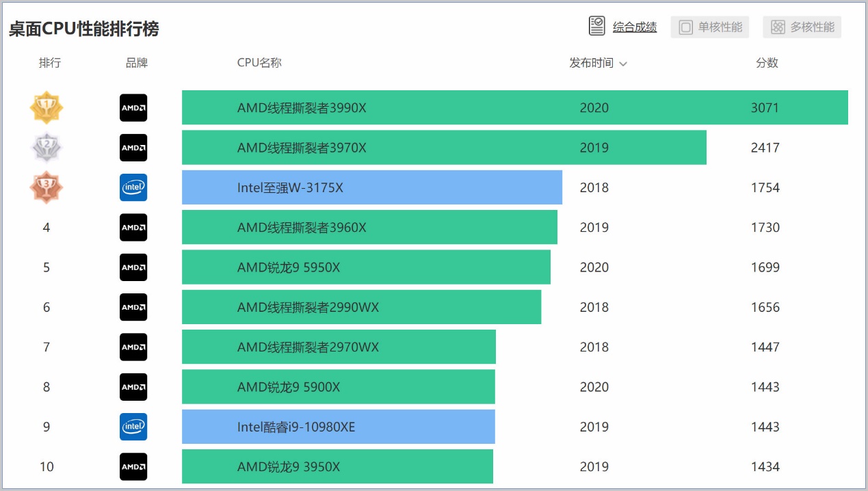Click the AMD logo beside AMD锐龙9 5950X
Image resolution: width=868 pixels, height=491 pixels.
click(x=133, y=267)
